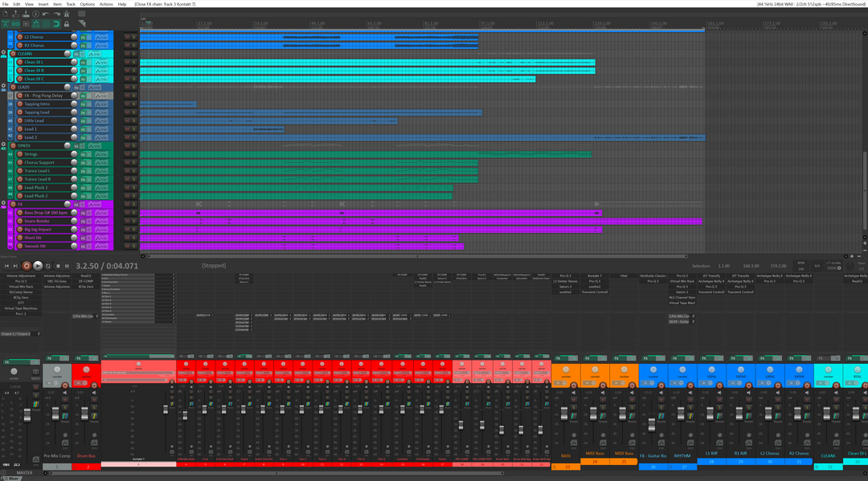This screenshot has height=481, width=868.
Task: Click the save project icon in the toolbar
Action: (26, 14)
